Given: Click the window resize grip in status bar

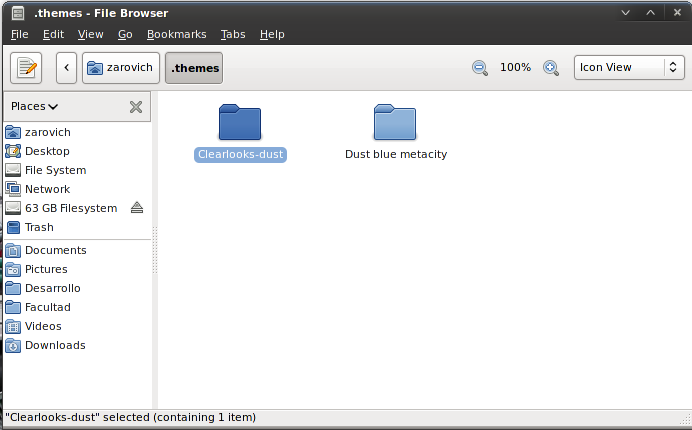Looking at the screenshot, I should 685,418.
